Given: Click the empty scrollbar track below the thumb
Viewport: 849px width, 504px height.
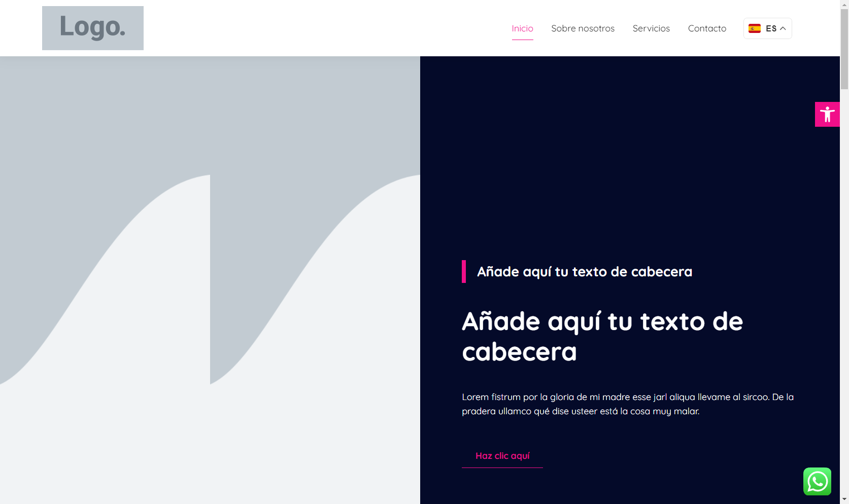Looking at the screenshot, I should [844, 294].
